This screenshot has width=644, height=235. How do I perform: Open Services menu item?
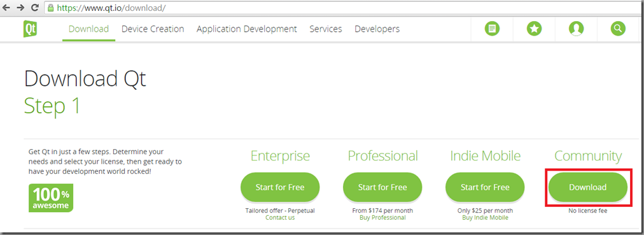click(326, 29)
